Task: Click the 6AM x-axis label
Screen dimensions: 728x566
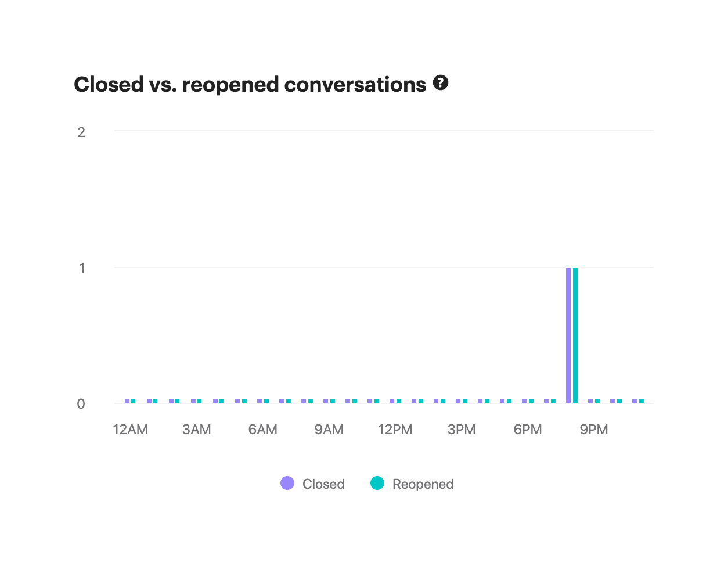Action: pyautogui.click(x=263, y=430)
